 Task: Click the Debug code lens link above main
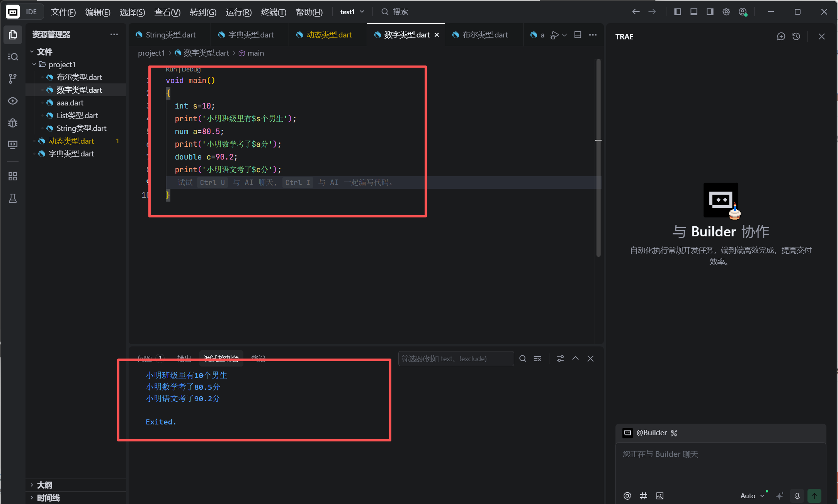click(191, 70)
